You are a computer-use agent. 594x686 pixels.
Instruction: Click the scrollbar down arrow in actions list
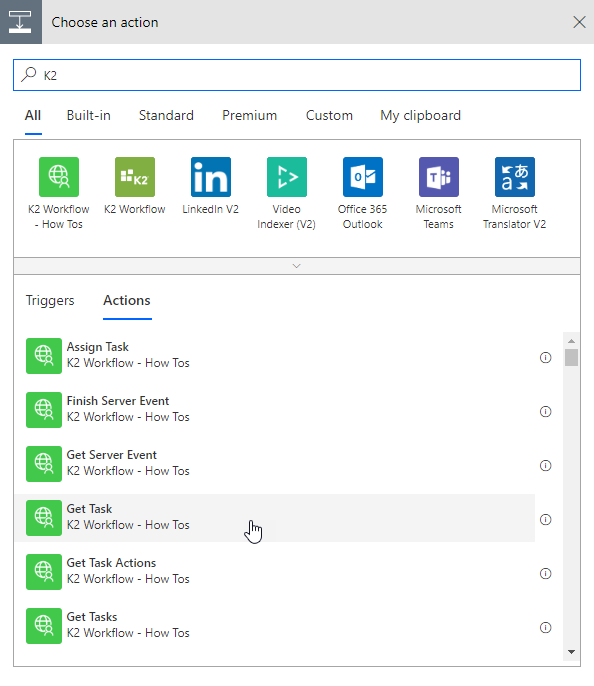[x=571, y=652]
